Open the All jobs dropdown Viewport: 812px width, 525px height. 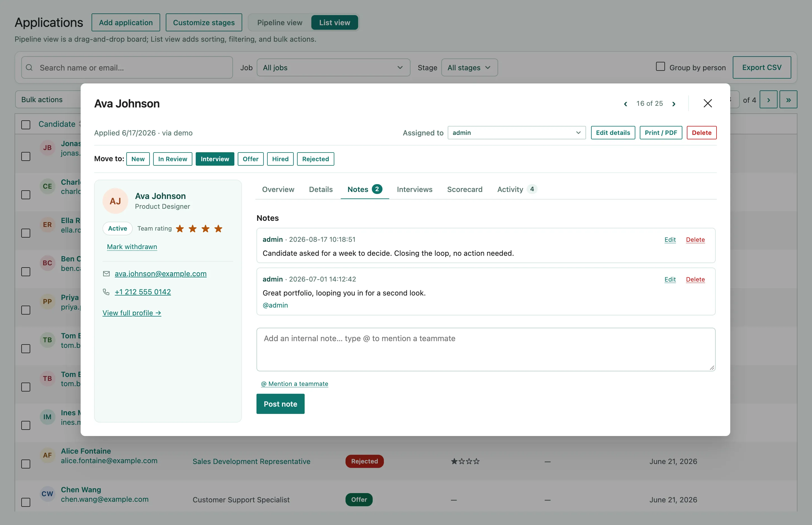(x=333, y=67)
